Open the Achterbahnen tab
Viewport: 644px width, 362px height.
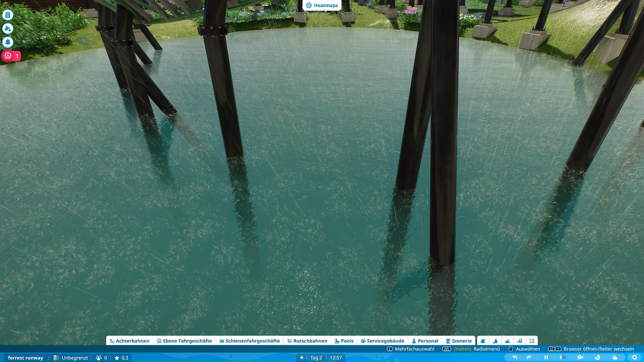point(129,341)
